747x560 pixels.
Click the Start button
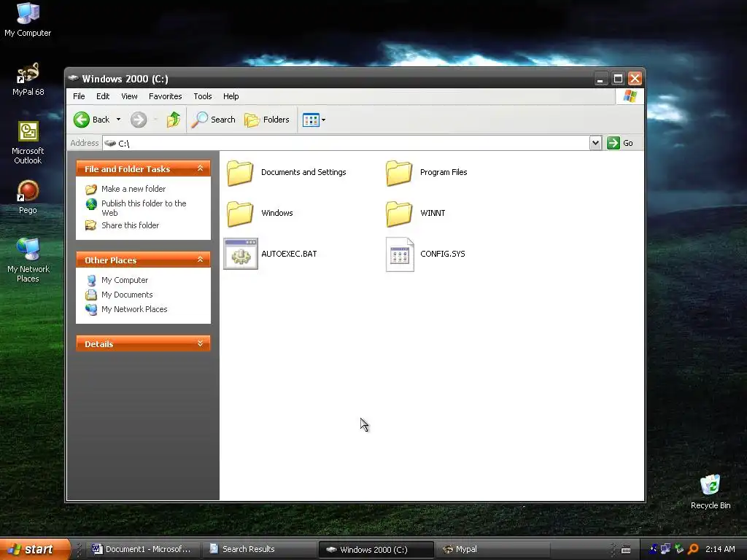[34, 549]
